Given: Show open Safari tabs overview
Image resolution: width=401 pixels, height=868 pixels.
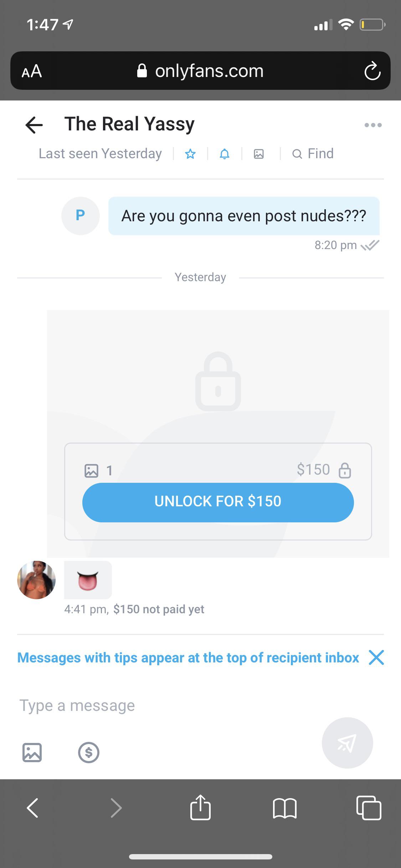Looking at the screenshot, I should [x=369, y=807].
